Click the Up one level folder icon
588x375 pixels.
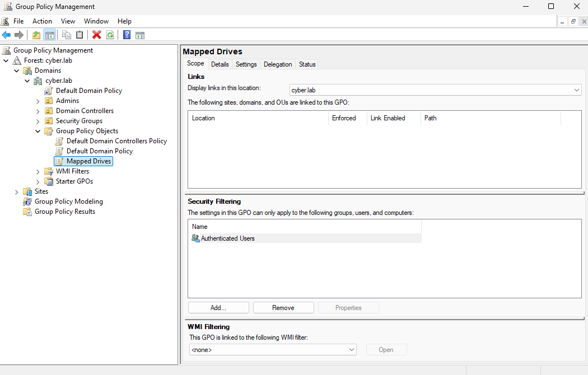coord(36,35)
